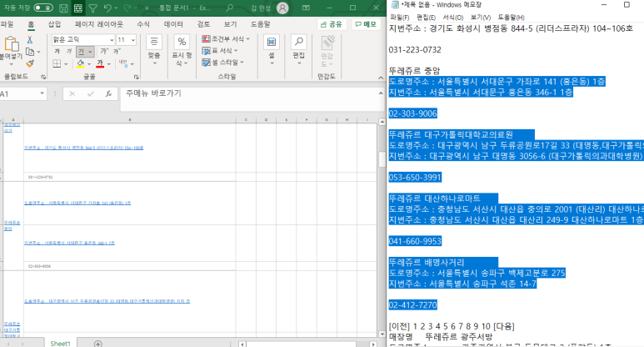Open 조건부 서식 (Conditional Formatting) menu
Viewport: 644px width, 347px height.
[226, 38]
